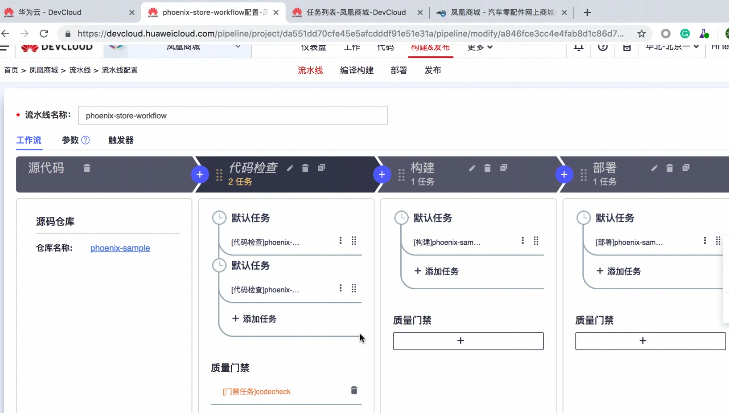
Task: Open help icon next to 参数 tab
Action: pos(86,140)
